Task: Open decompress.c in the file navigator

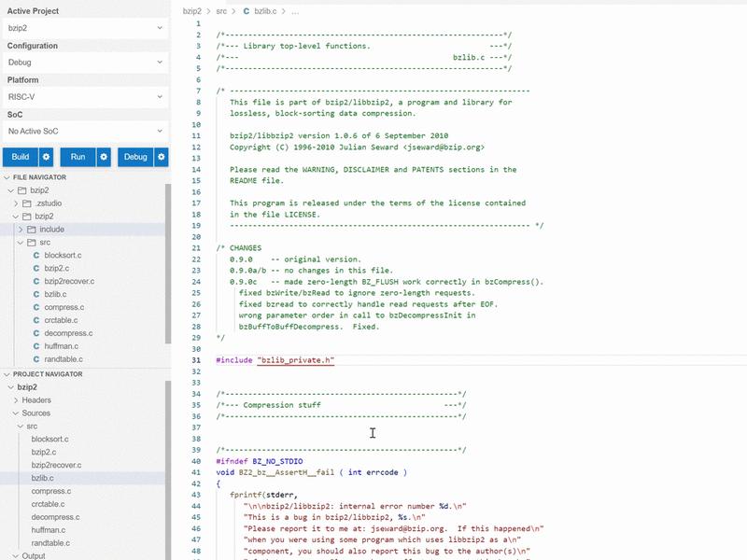Action: pyautogui.click(x=68, y=333)
